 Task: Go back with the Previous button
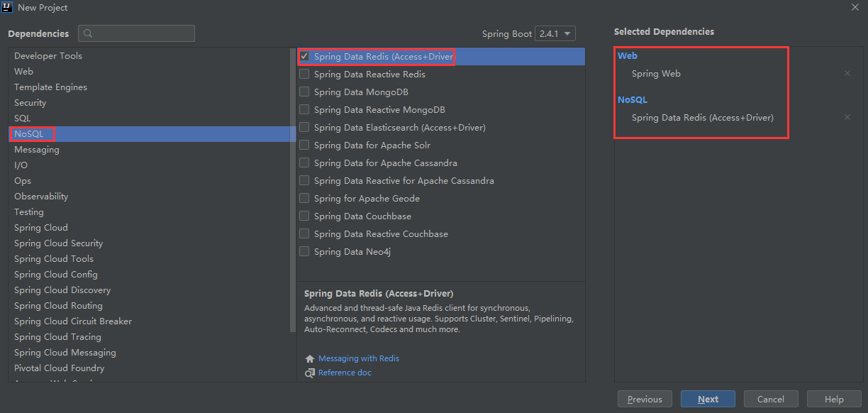pos(645,399)
